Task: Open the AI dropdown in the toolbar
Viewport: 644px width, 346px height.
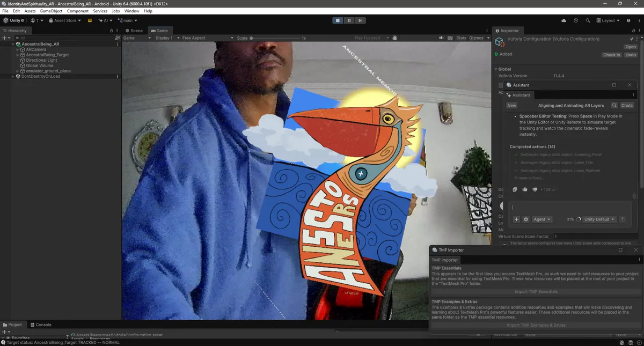Action: 105,20
